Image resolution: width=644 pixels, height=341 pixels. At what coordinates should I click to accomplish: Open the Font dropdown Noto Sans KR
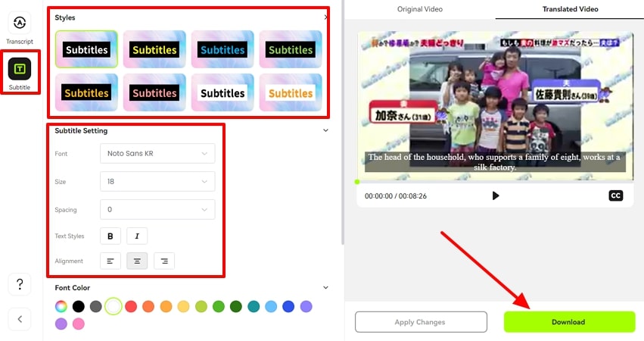coord(157,154)
